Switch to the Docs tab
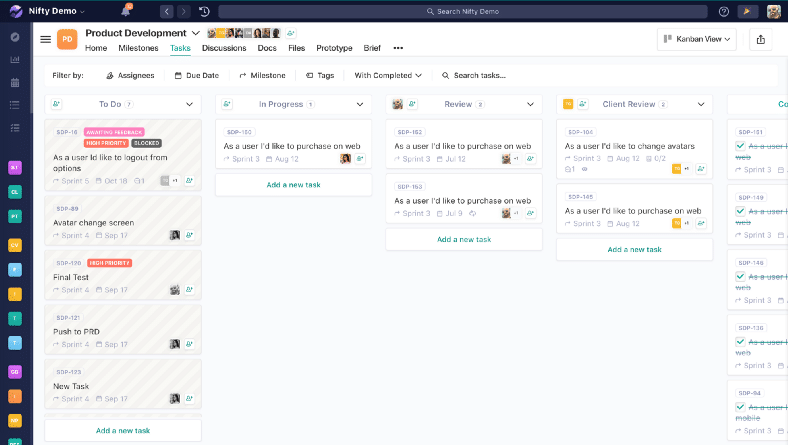This screenshot has height=445, width=788. (267, 48)
